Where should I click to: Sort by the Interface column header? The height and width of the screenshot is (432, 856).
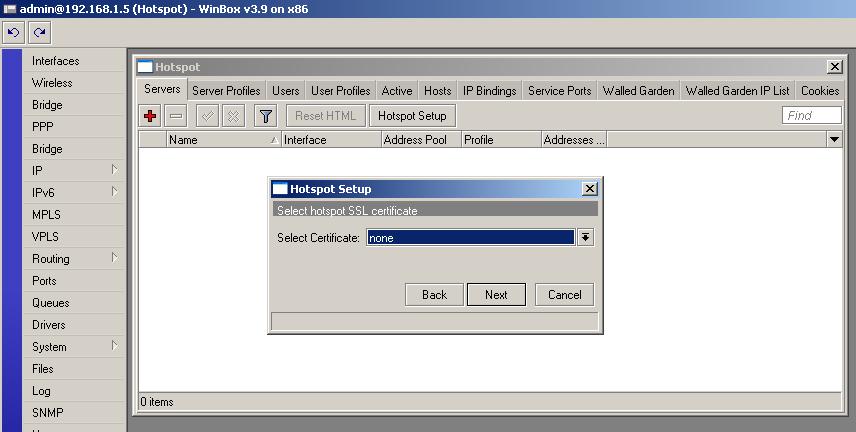tap(331, 140)
